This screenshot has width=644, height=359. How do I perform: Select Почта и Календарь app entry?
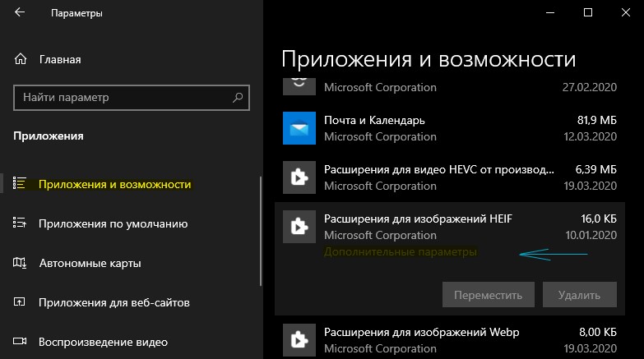[x=450, y=128]
